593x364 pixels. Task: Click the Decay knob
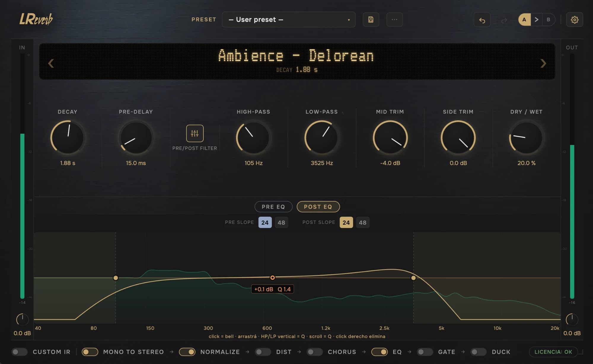pyautogui.click(x=68, y=138)
